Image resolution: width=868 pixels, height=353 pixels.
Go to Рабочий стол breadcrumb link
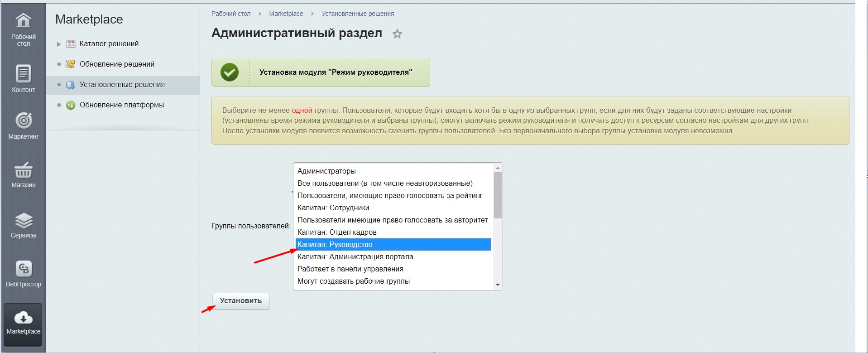(x=230, y=14)
